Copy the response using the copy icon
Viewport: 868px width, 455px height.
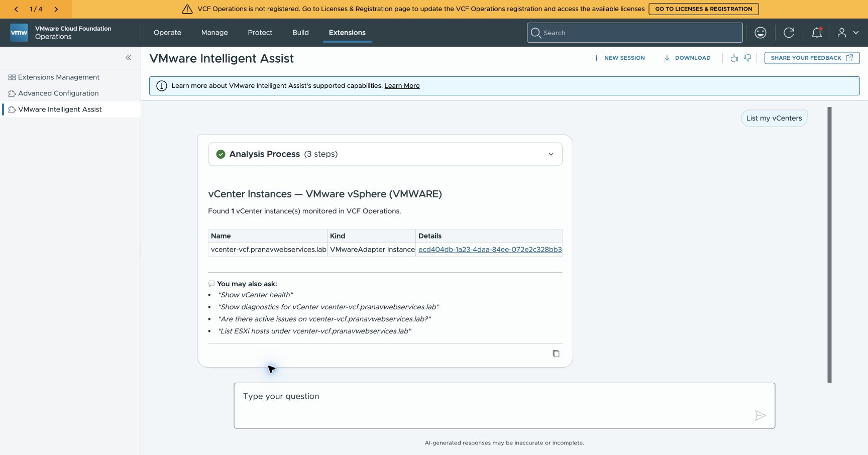click(556, 354)
